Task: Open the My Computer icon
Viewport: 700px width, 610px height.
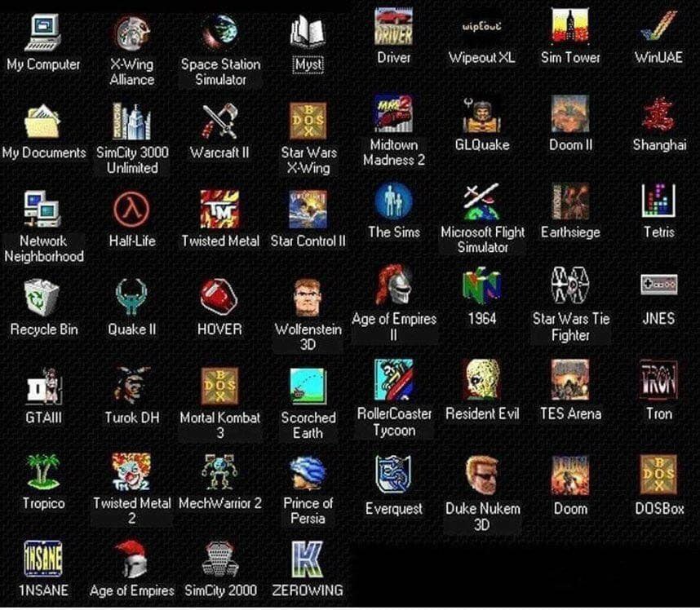Action: coord(43,32)
